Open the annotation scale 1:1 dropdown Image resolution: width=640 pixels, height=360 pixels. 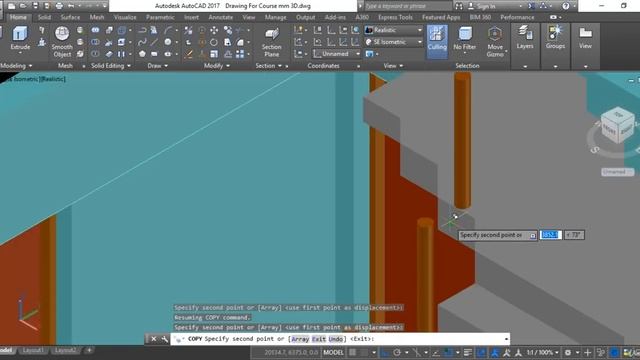tap(542, 352)
